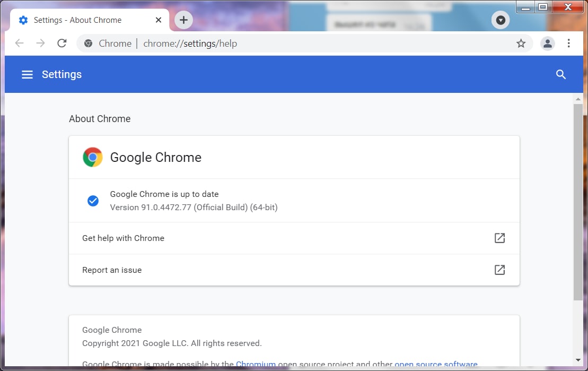
Task: Open Chrome's three-dot menu
Action: [x=568, y=43]
